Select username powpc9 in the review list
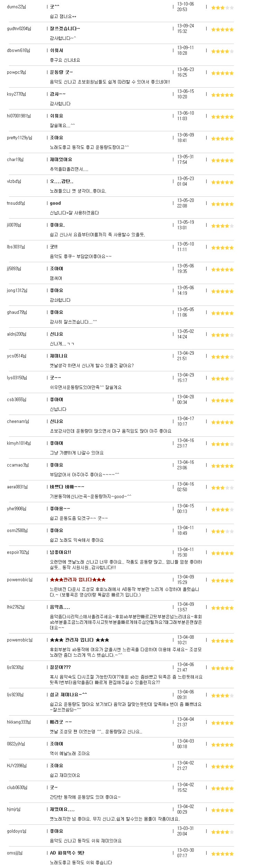 (x=16, y=72)
